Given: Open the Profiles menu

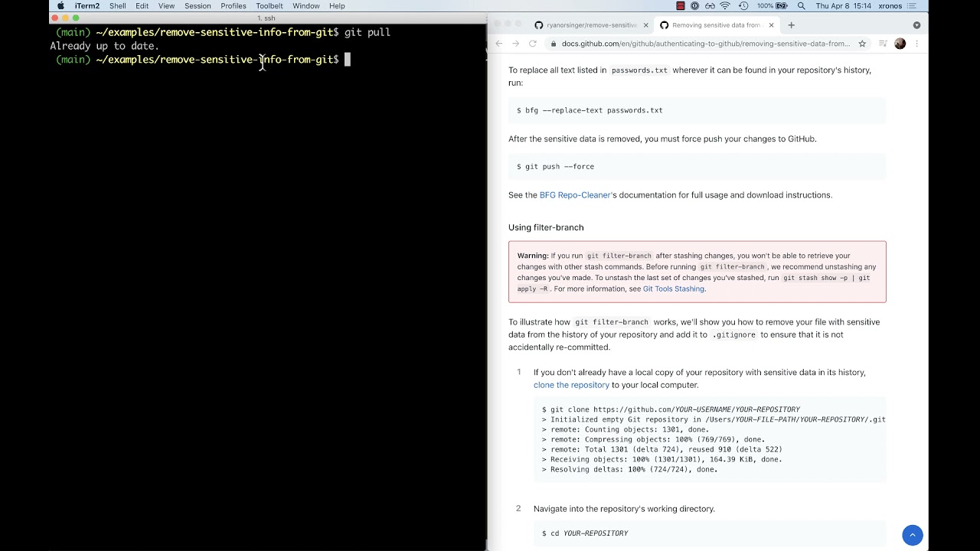Looking at the screenshot, I should 234,6.
